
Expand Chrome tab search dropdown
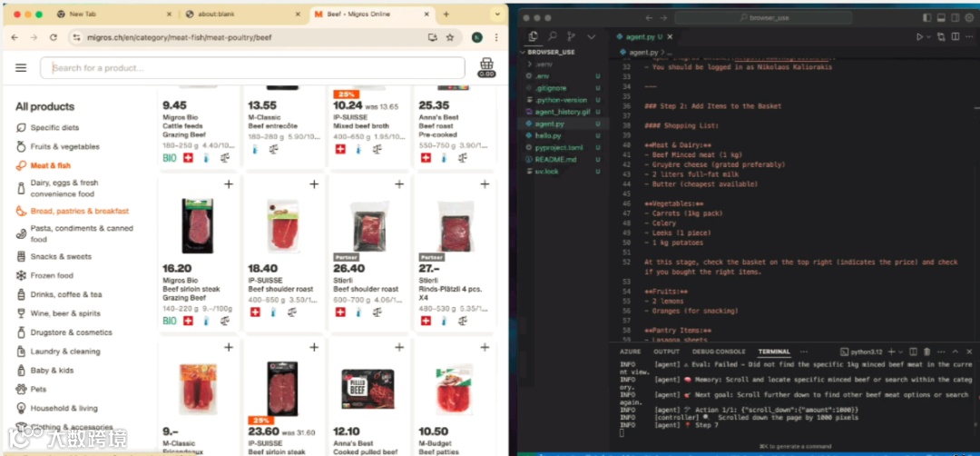[497, 15]
